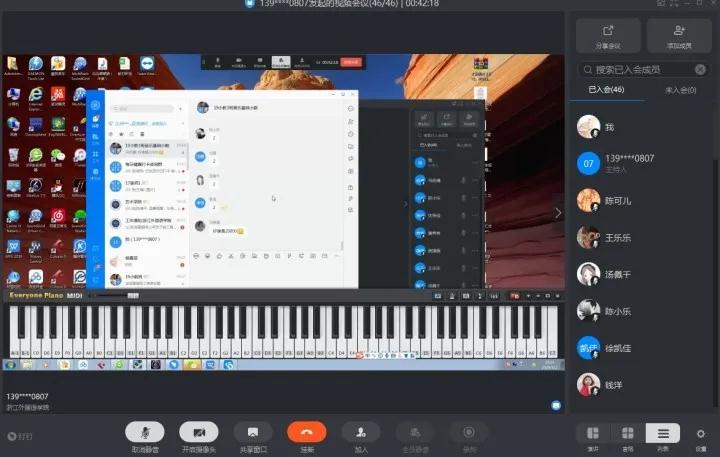This screenshot has width=720, height=457.
Task: Collapse the side panel with right chevron
Action: click(x=558, y=212)
